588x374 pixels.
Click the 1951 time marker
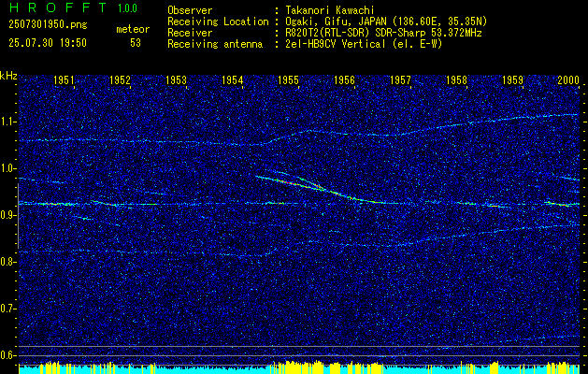tap(64, 80)
